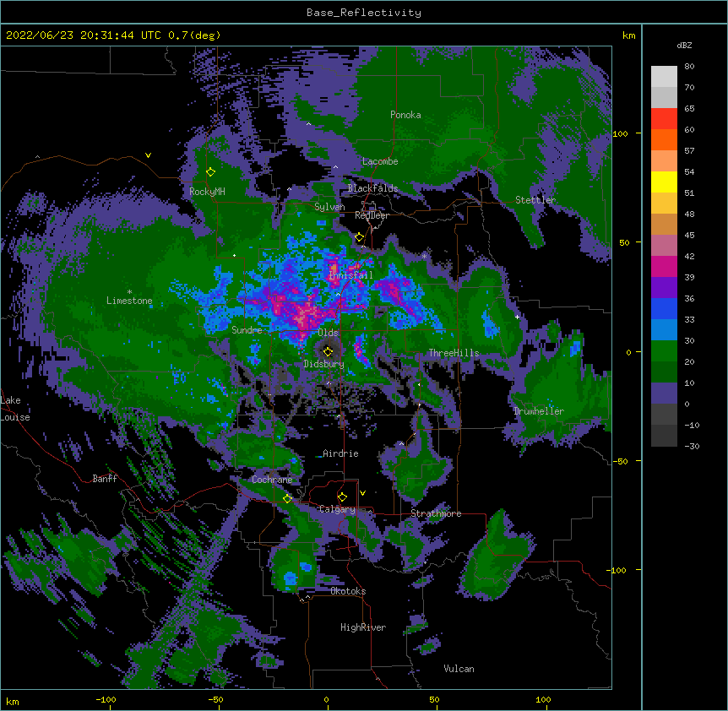Select the HighRiver label

tap(363, 627)
